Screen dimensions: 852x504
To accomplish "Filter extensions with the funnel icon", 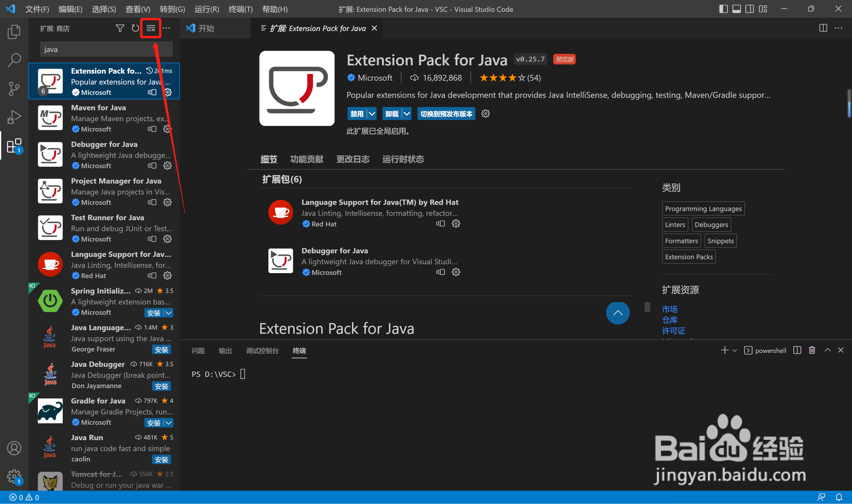I will pyautogui.click(x=120, y=28).
